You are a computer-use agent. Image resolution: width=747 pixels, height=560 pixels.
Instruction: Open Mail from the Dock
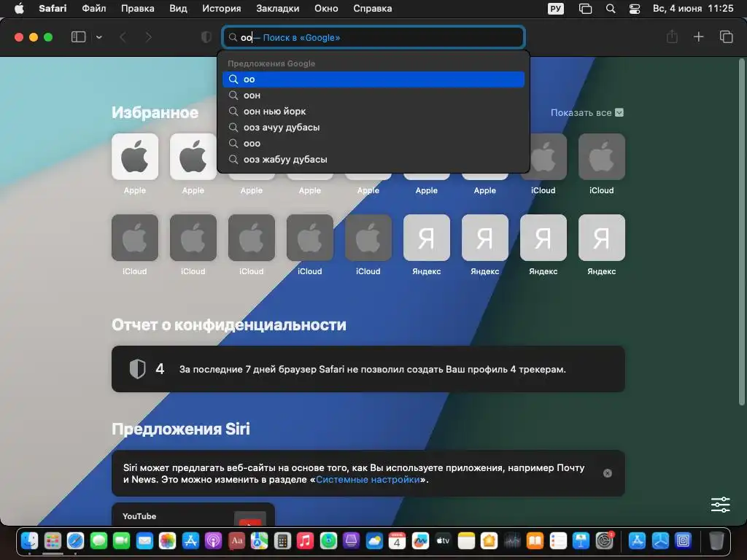[144, 540]
